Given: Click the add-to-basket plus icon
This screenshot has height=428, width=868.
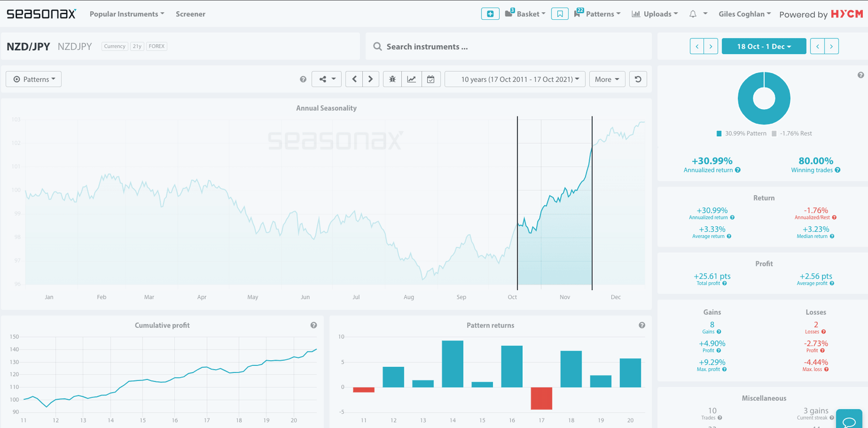Looking at the screenshot, I should click(x=490, y=14).
